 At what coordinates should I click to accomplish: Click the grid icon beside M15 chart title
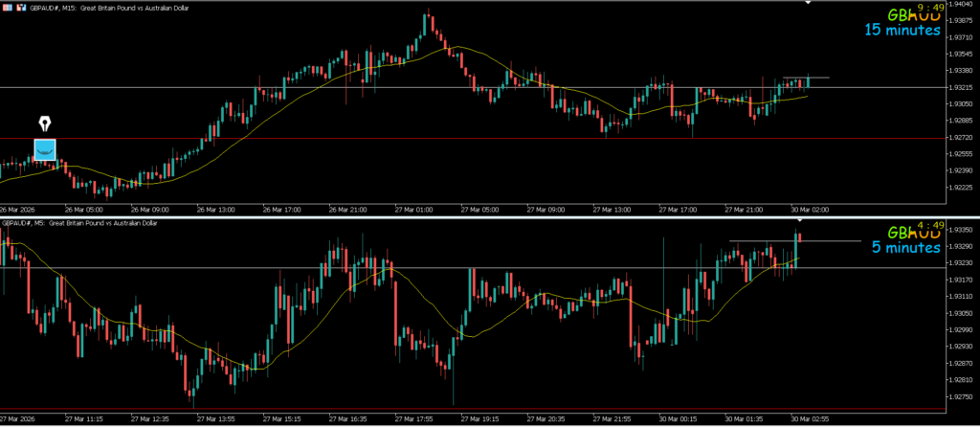7,6
